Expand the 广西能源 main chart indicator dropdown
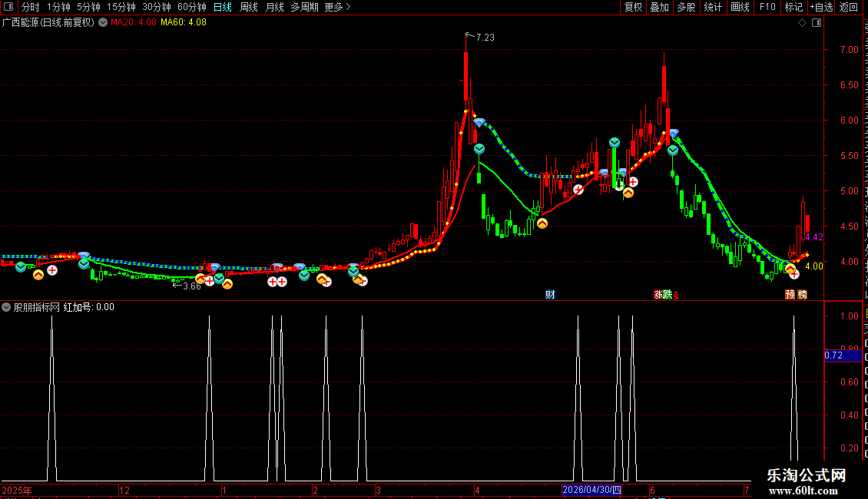This screenshot has height=499, width=868. pyautogui.click(x=103, y=23)
